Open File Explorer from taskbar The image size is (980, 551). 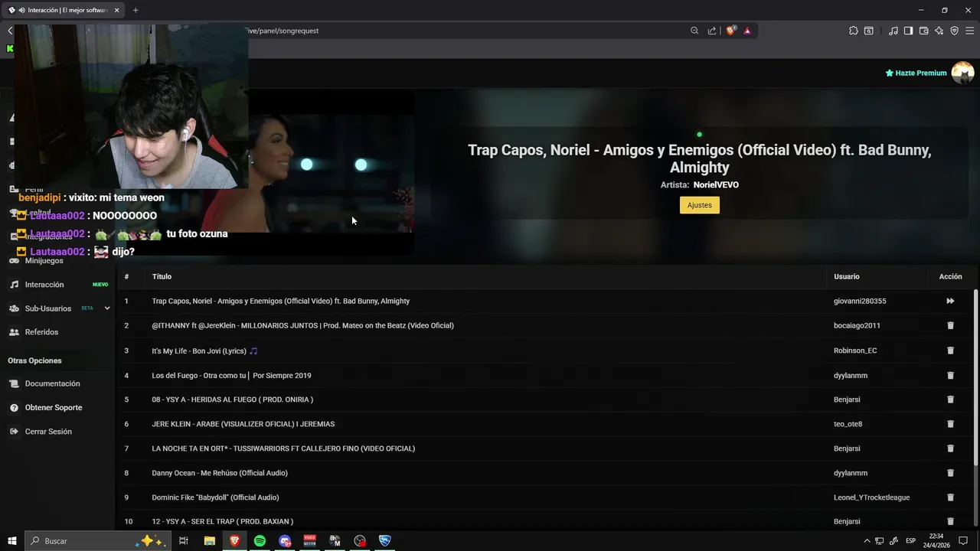(209, 541)
